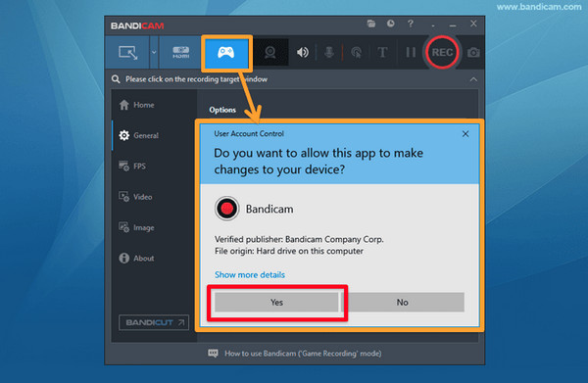The image size is (588, 383).
Task: Open the help question mark icon
Action: (x=411, y=24)
